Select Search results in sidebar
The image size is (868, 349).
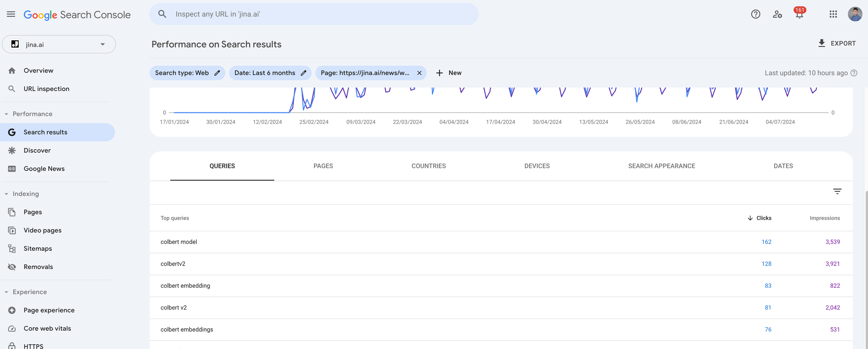coord(57,132)
